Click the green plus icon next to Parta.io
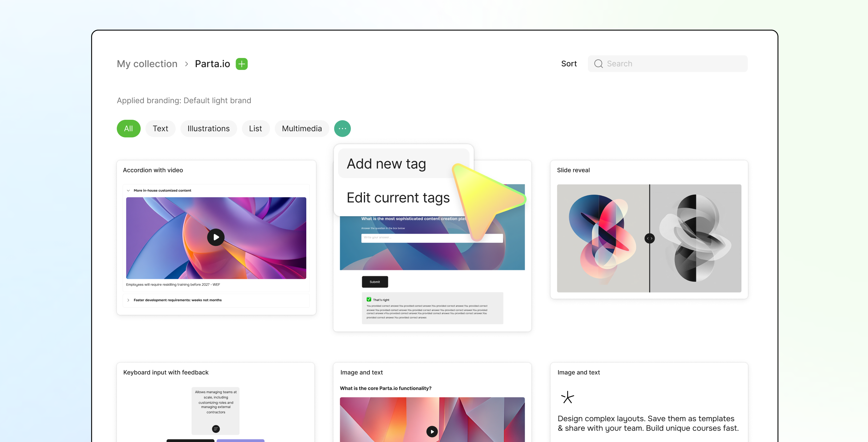The image size is (868, 442). click(242, 64)
